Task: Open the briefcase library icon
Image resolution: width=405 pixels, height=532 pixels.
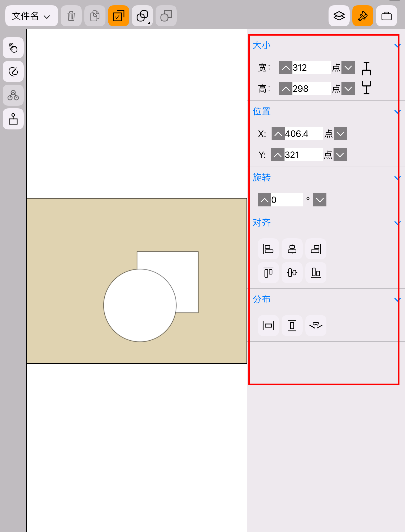Action: tap(387, 16)
